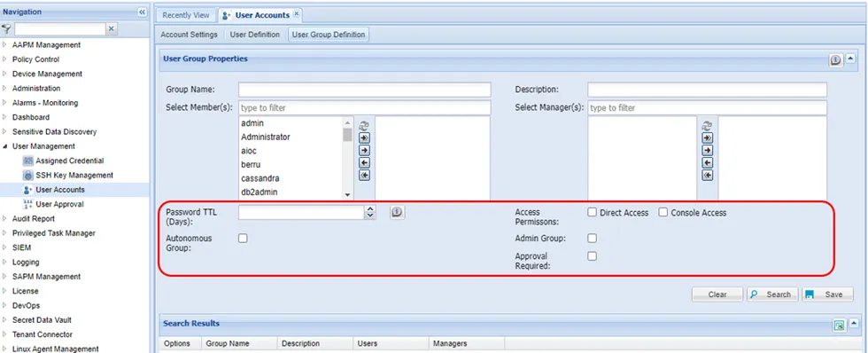Click the Select Manager(s) filter field
This screenshot has width=868, height=353.
[x=708, y=107]
